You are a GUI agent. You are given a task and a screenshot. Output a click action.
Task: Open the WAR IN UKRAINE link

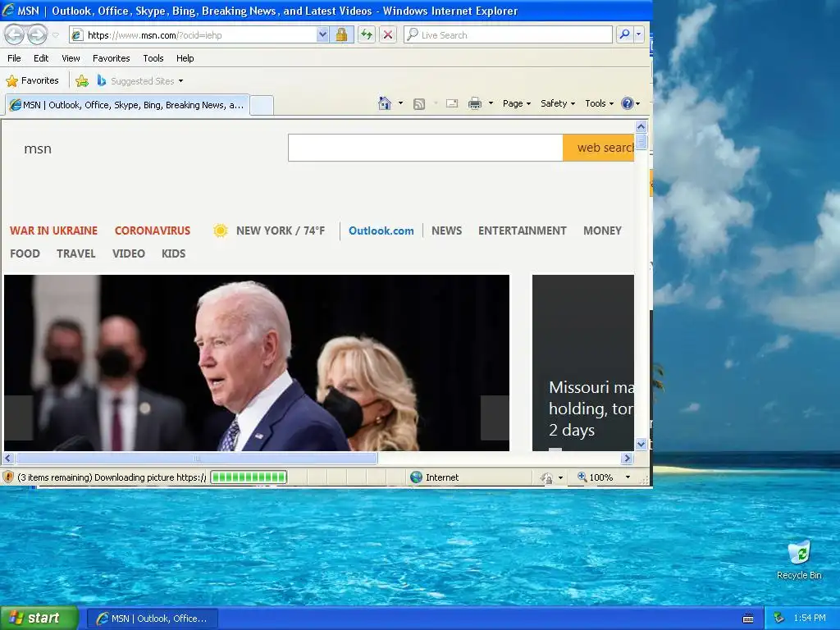pyautogui.click(x=53, y=231)
